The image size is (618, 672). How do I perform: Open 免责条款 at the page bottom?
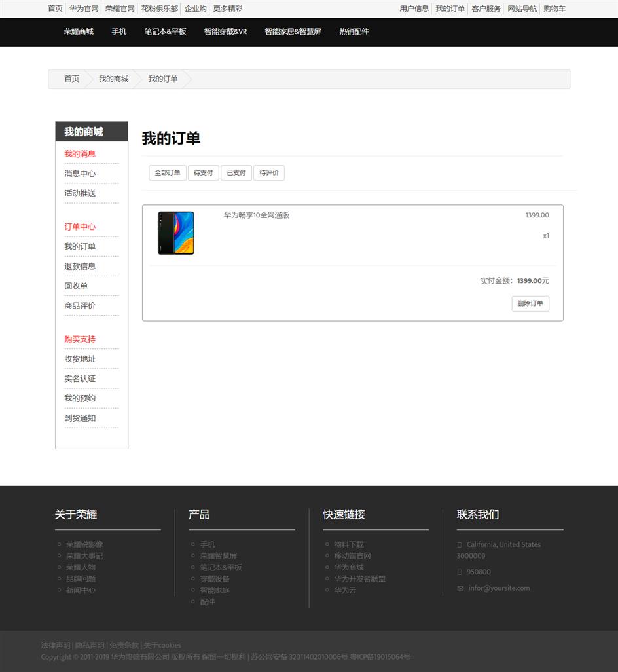124,645
